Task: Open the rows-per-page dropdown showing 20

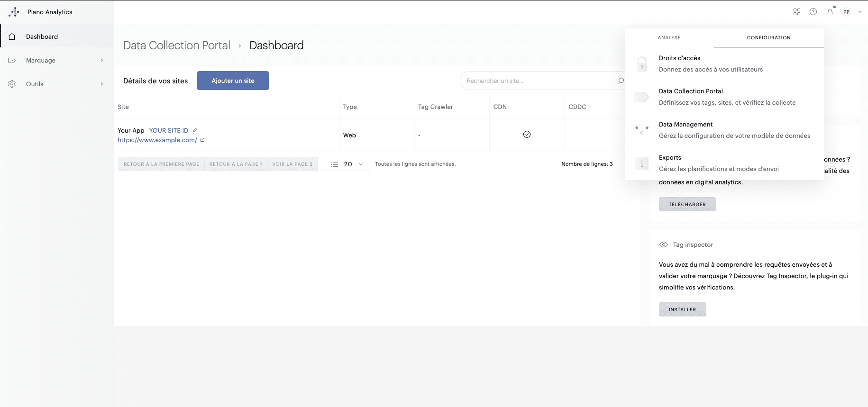Action: pos(347,164)
